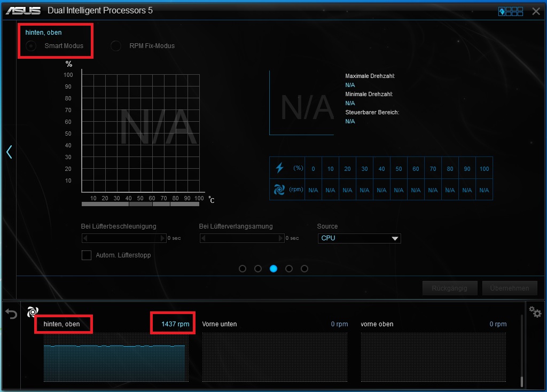Click the 50 percent column header cell
This screenshot has width=547, height=392.
tap(398, 168)
